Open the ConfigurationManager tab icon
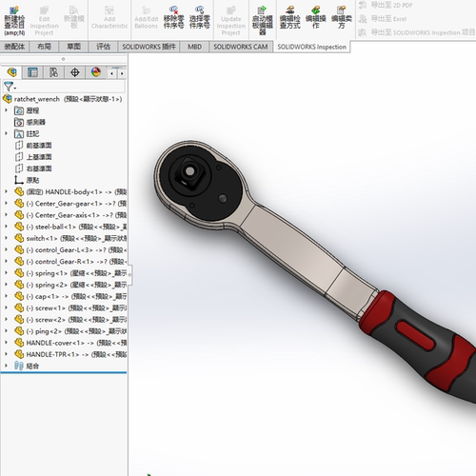Viewport: 476px width, 476px height. click(53, 72)
